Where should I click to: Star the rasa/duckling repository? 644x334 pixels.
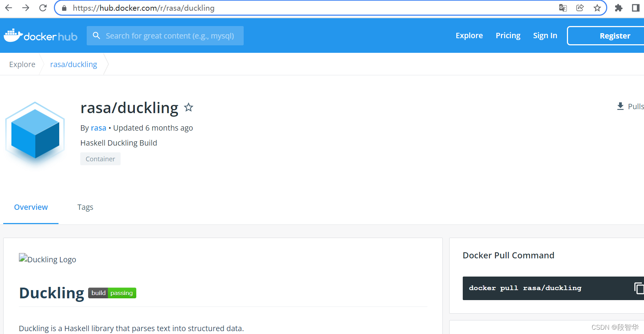pyautogui.click(x=189, y=107)
